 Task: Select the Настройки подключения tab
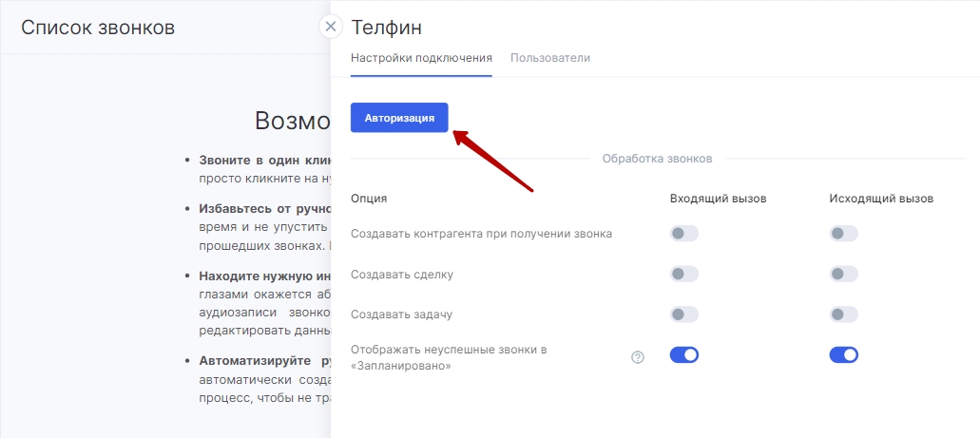pyautogui.click(x=421, y=58)
